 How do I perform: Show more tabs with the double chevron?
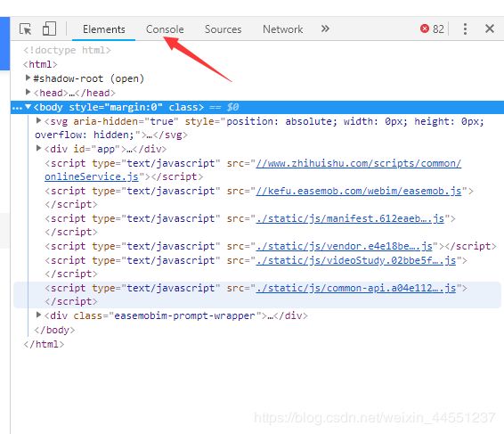pos(325,29)
